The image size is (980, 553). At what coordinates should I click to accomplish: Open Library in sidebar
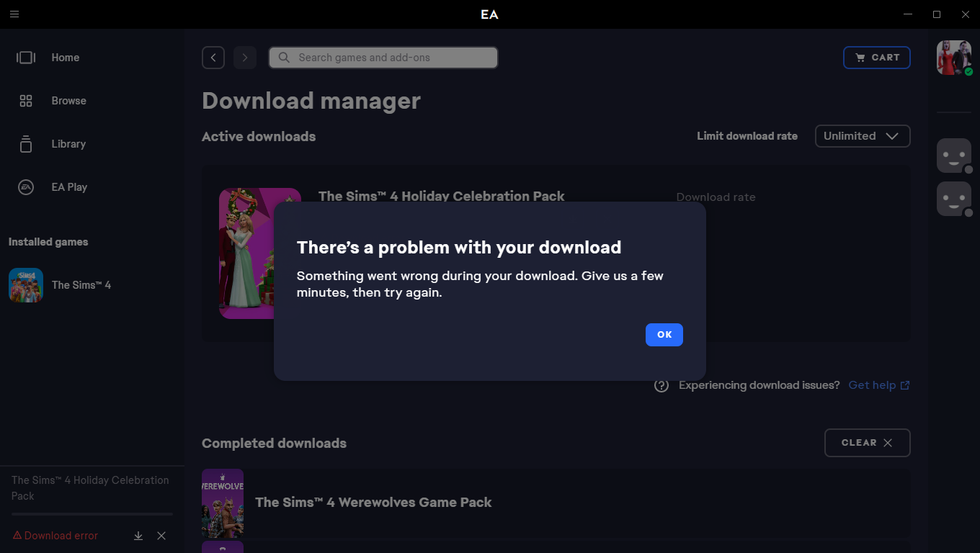pyautogui.click(x=68, y=144)
